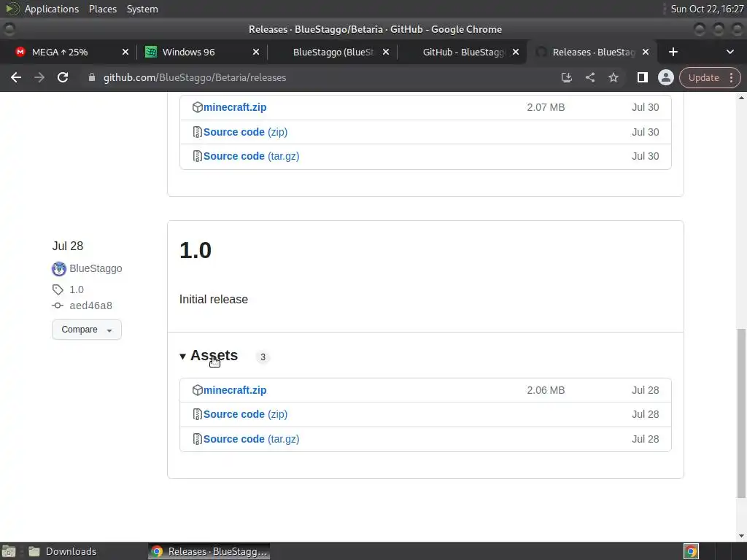Screen dimensions: 747x560
Task: Open the Places menu
Action: pos(103,9)
